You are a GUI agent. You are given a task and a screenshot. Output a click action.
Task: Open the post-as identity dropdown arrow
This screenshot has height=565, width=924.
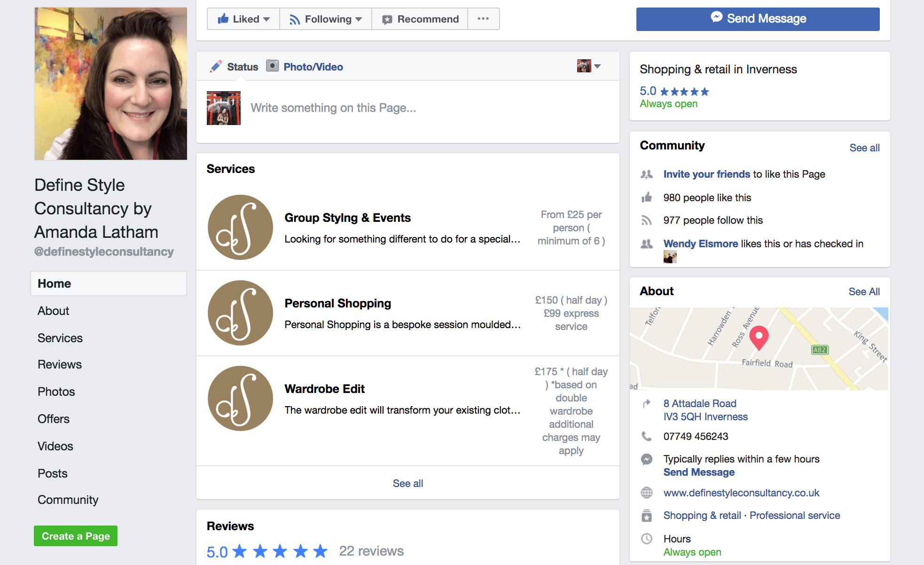click(x=597, y=66)
